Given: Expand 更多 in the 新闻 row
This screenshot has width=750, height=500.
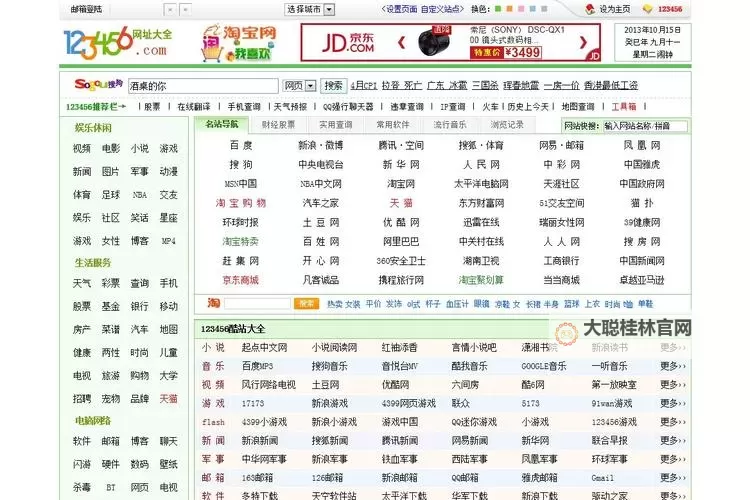Looking at the screenshot, I should click(673, 440).
